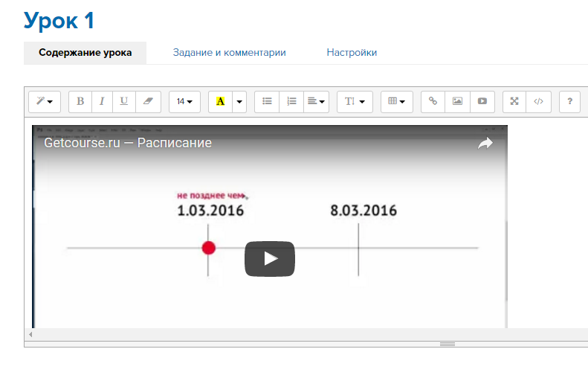The image size is (588, 381).
Task: Play the Getcourse.ru Расписание video
Action: [270, 258]
